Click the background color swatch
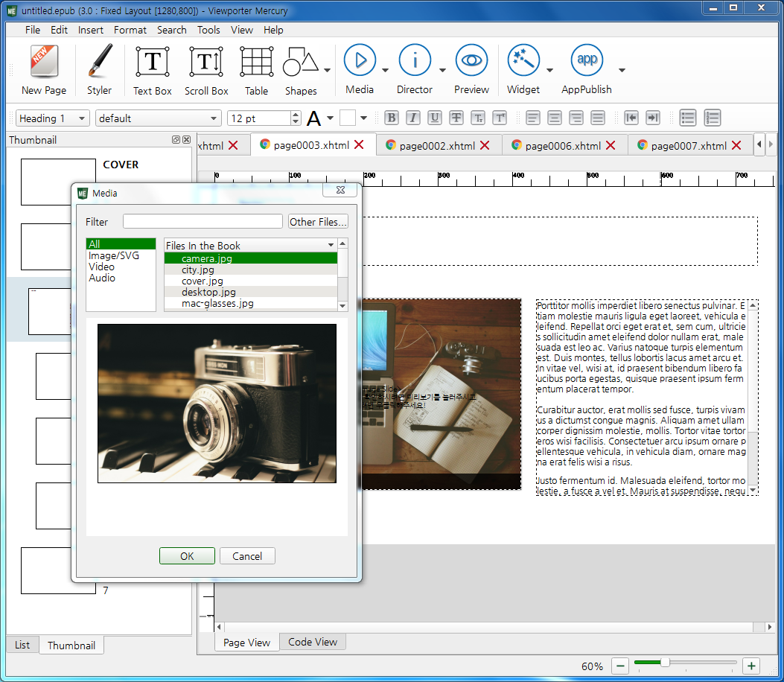The width and height of the screenshot is (784, 682). [x=348, y=118]
